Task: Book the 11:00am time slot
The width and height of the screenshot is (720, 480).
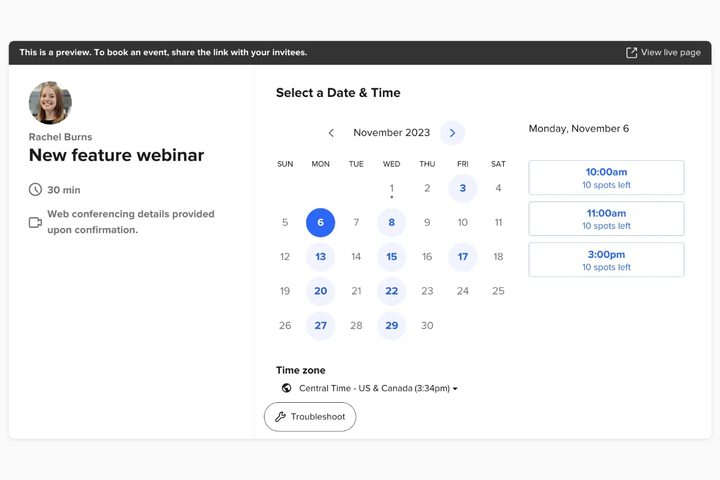Action: click(606, 219)
